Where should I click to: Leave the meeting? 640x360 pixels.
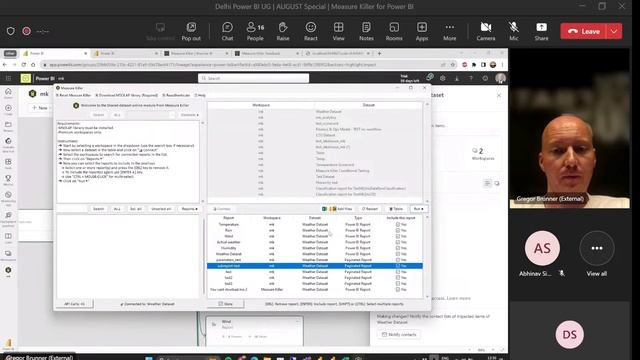584,31
